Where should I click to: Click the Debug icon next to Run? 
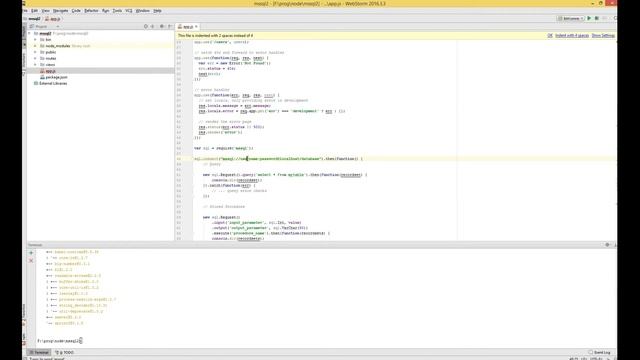[597, 18]
